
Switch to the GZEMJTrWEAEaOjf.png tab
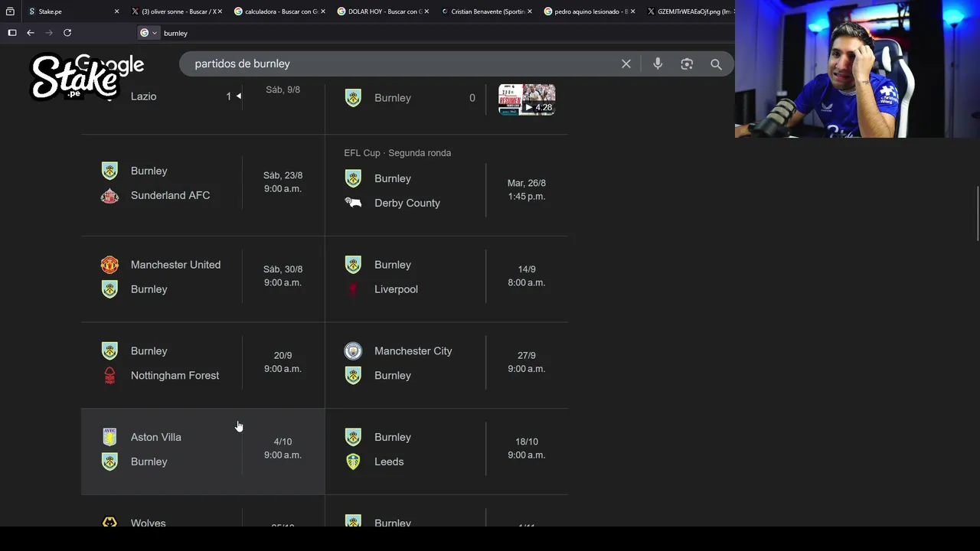click(x=688, y=11)
